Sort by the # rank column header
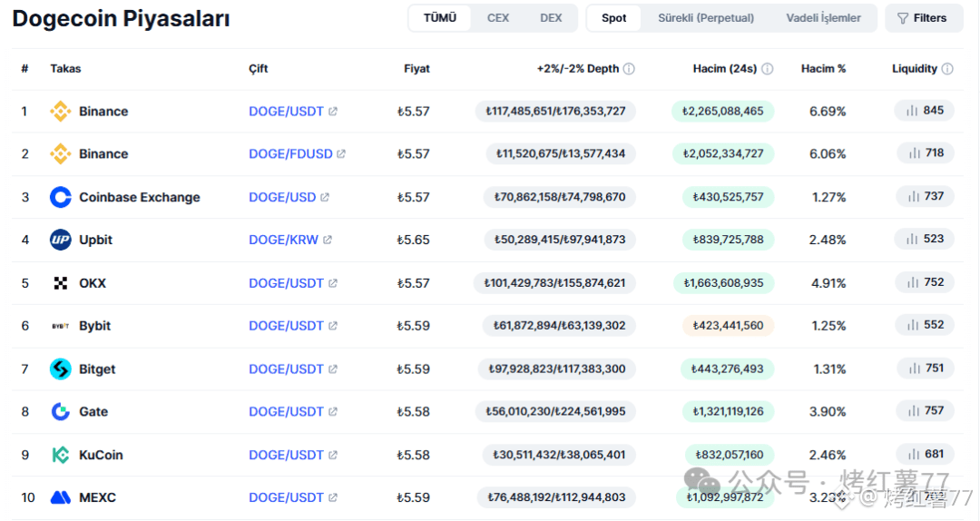 pyautogui.click(x=24, y=69)
